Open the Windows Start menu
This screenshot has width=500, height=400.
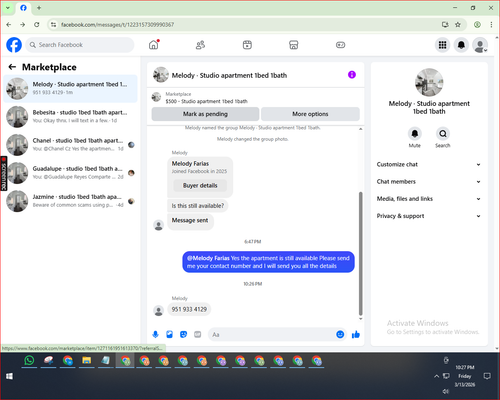click(9, 376)
